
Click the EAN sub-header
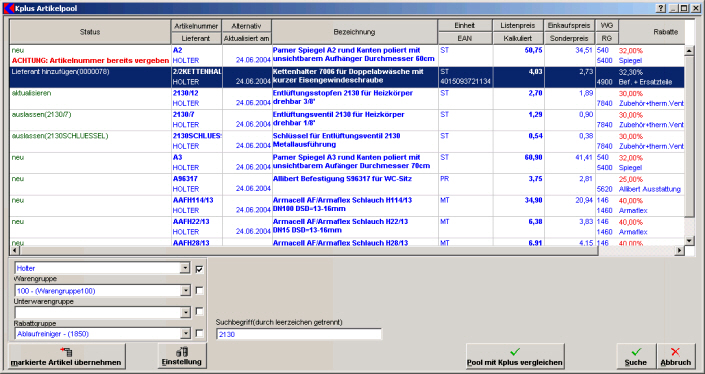pyautogui.click(x=465, y=38)
